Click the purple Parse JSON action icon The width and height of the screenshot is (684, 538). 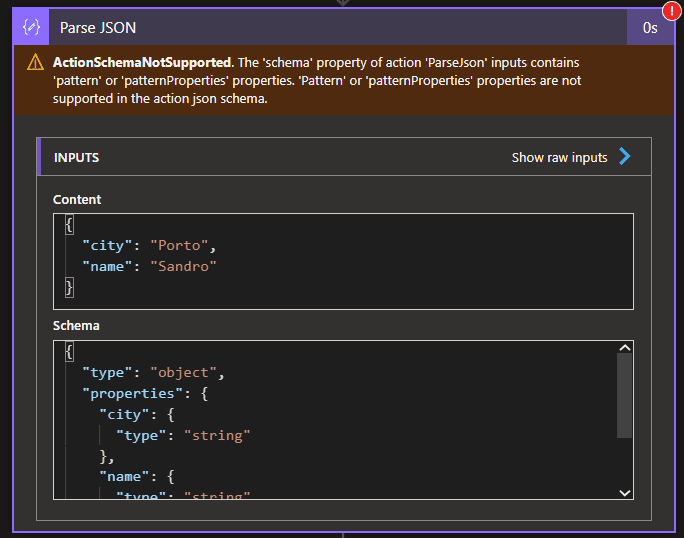[x=31, y=27]
